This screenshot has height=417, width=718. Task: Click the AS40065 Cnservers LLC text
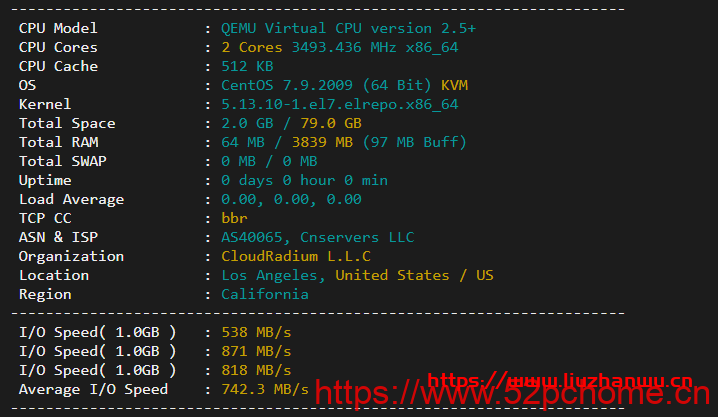click(x=318, y=238)
